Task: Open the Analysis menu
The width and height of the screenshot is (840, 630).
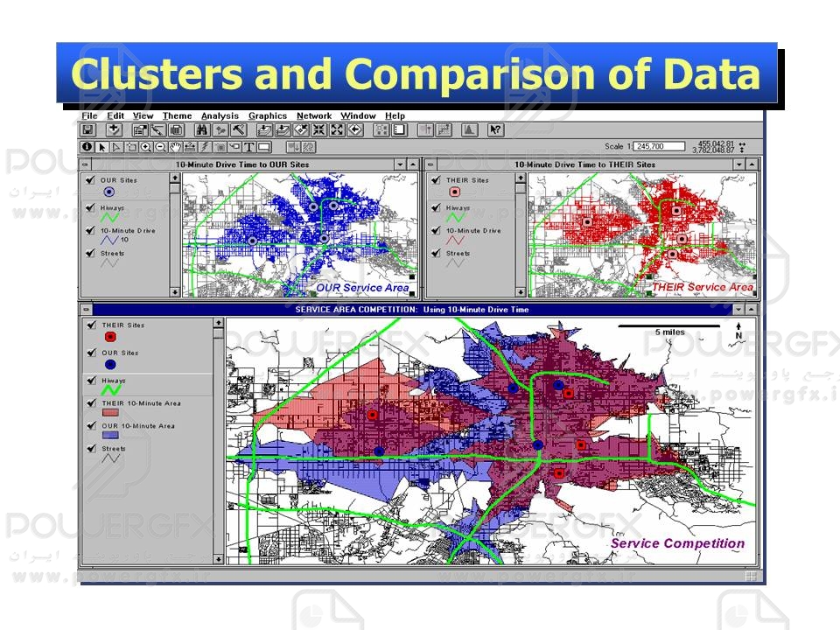Action: [219, 115]
